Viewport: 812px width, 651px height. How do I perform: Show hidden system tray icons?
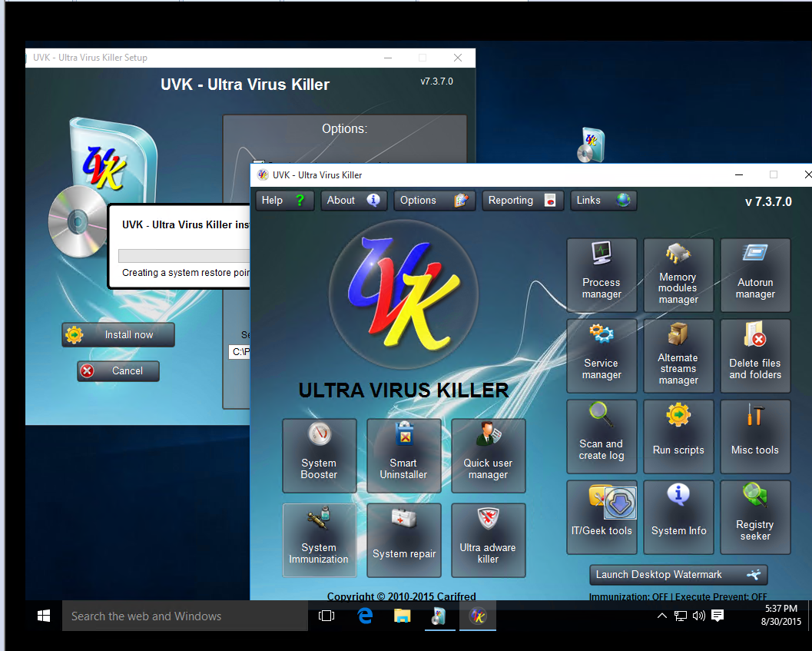point(661,616)
